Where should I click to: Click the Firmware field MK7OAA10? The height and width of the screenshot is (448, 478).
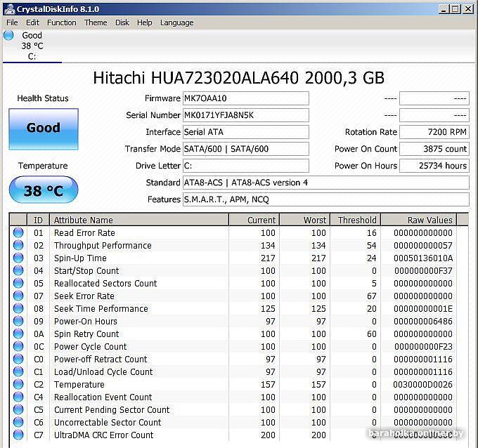(246, 98)
